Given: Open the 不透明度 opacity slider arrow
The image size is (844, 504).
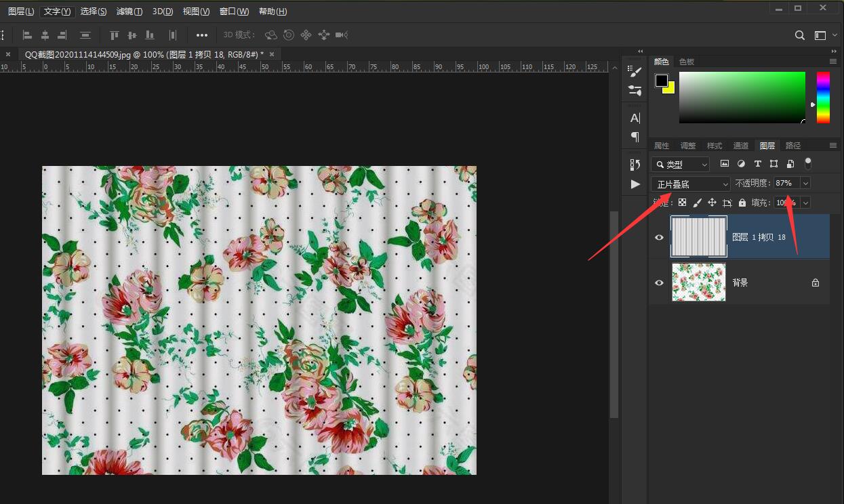Looking at the screenshot, I should tap(805, 183).
